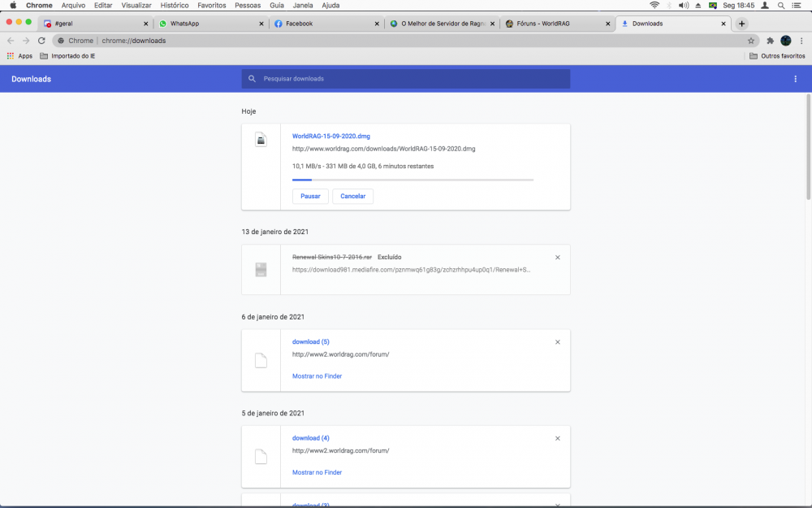Switch to the Fóruns - WorldRAG tab
Viewport: 812px width, 508px height.
(x=558, y=24)
